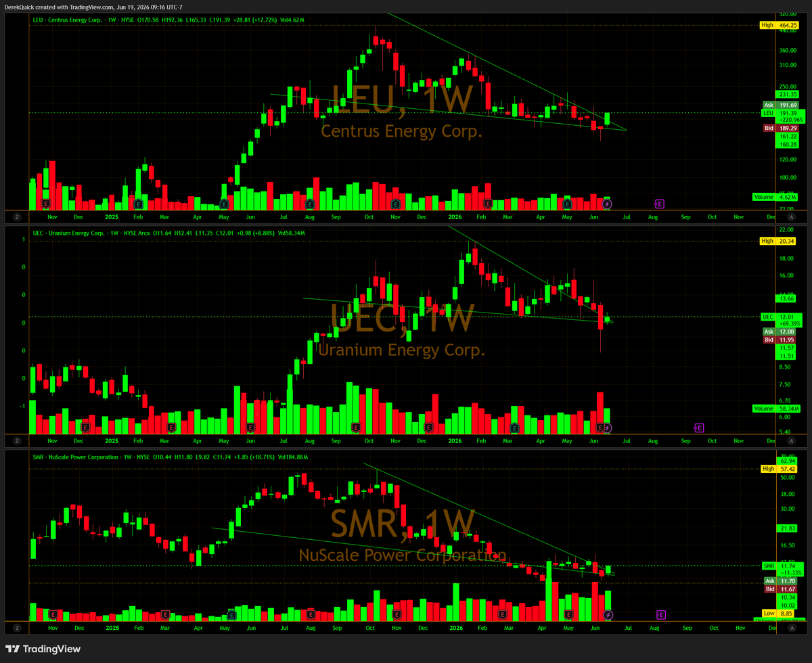Click the High 20.34 price label

point(778,241)
